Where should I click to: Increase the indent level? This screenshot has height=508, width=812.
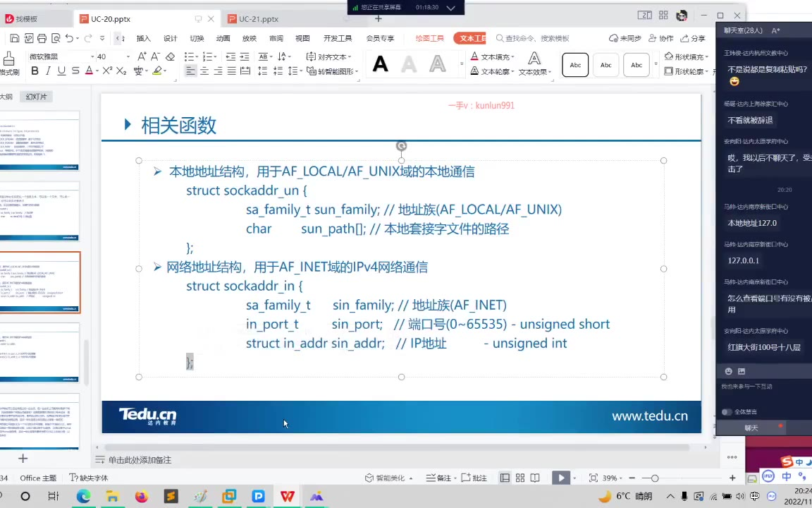coord(245,56)
